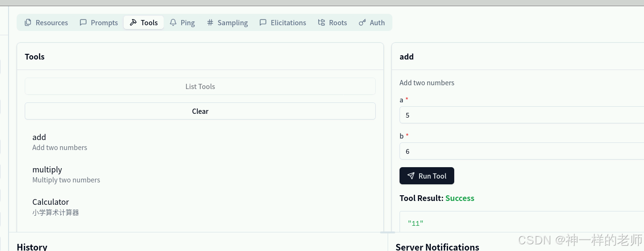This screenshot has width=644, height=251.
Task: Focus the input field for parameter b
Action: click(522, 151)
